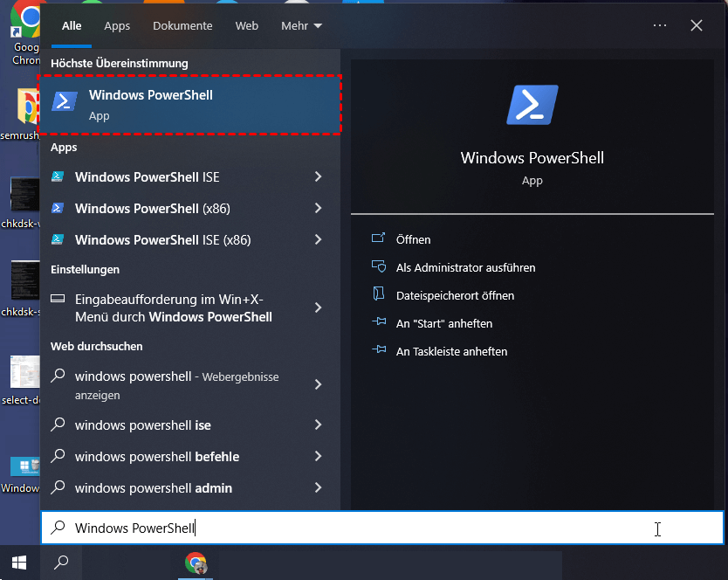
Task: Click search icon beside 'windows powershell admin'
Action: [x=58, y=487]
